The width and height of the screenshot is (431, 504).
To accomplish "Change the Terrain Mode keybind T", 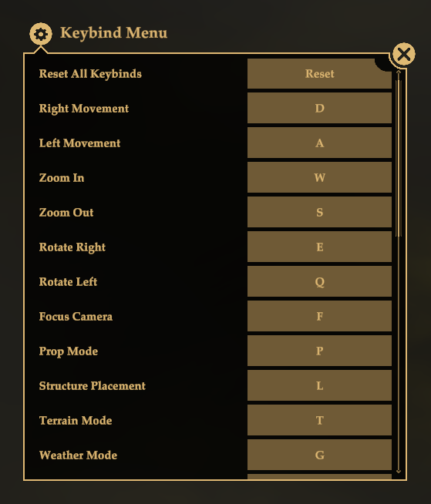I will (x=319, y=421).
